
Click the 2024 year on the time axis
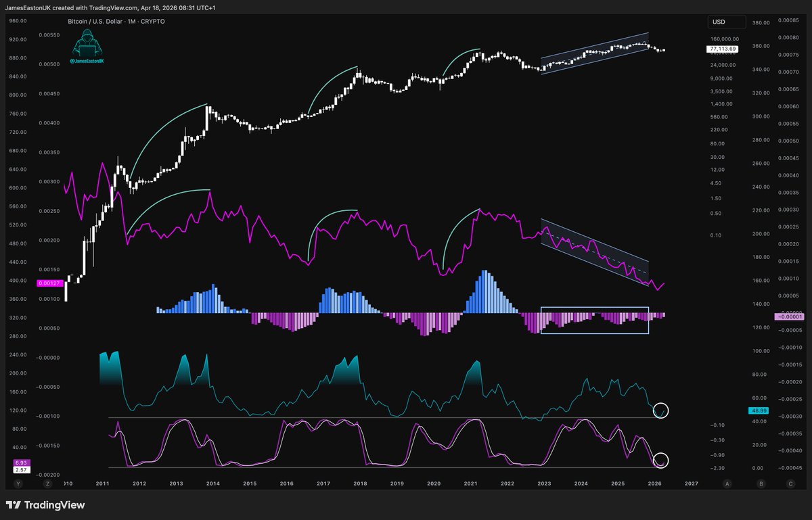(x=581, y=484)
